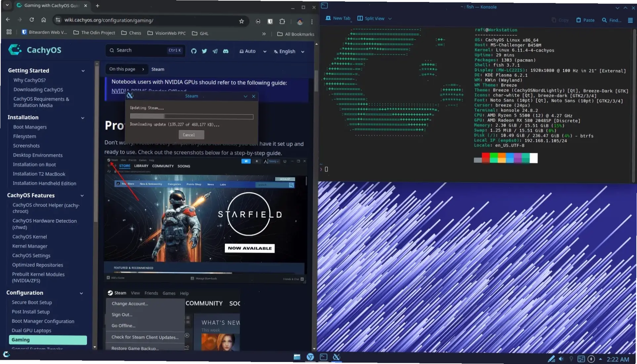Go back using browser back arrow
Screen dimensions: 637x364
pos(8,20)
